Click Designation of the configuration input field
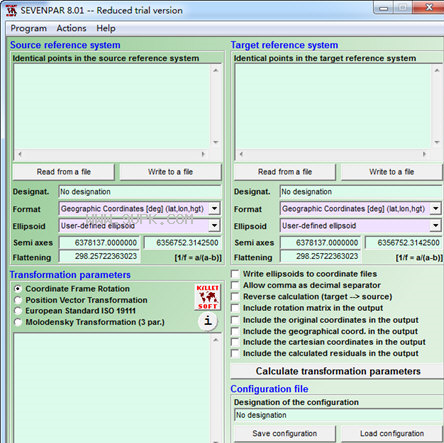Screen dimensions: 444x443 (x=338, y=415)
